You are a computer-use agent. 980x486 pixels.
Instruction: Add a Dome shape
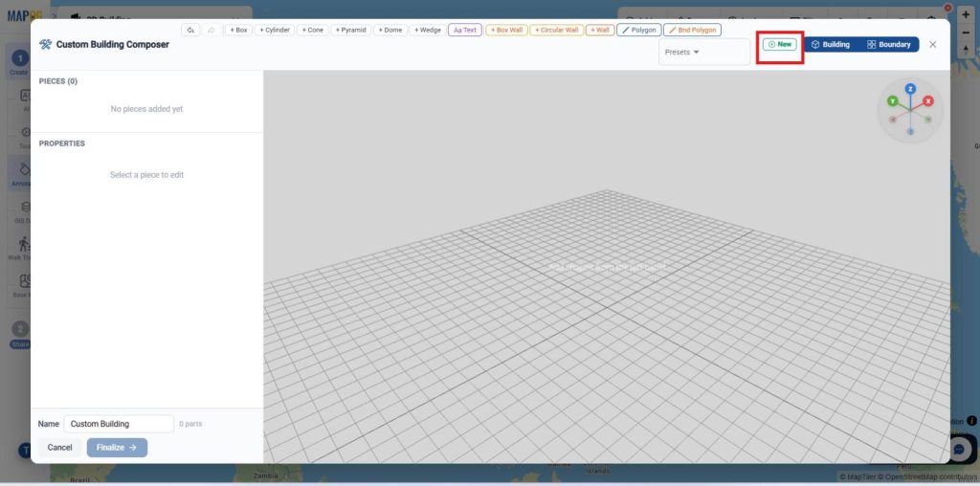(390, 30)
